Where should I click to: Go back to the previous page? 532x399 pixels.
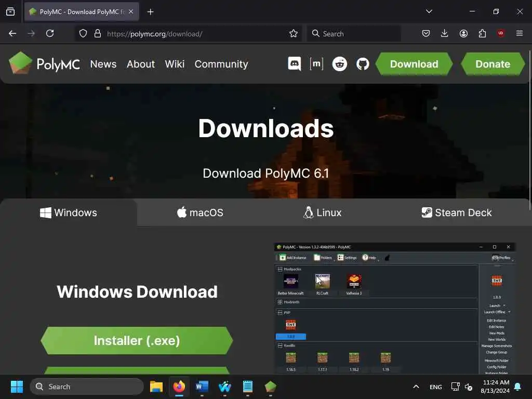(x=12, y=33)
